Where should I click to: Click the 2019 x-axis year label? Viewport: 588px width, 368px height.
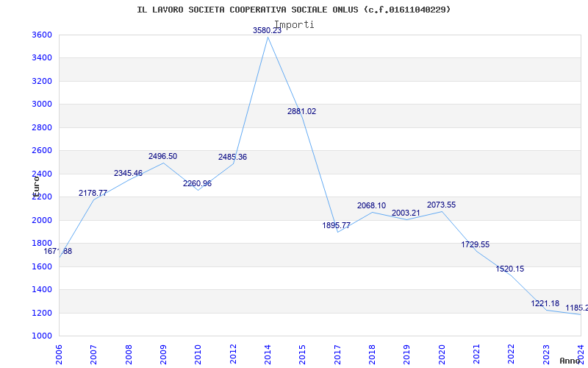pyautogui.click(x=407, y=354)
